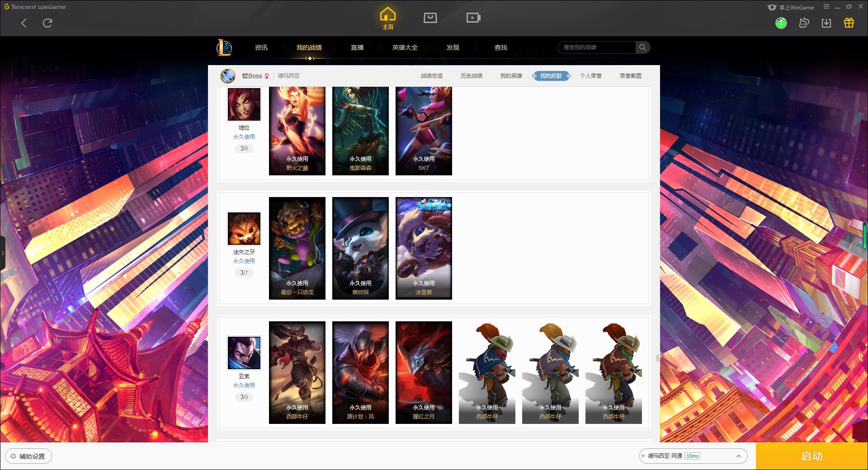Click the League of Legends logo
Viewport: 868px width, 470px height.
(224, 47)
